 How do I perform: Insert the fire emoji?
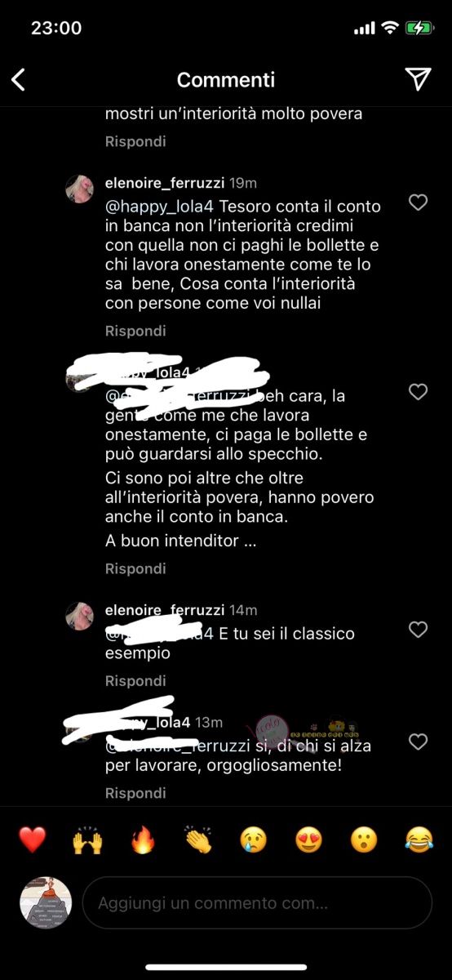[143, 840]
